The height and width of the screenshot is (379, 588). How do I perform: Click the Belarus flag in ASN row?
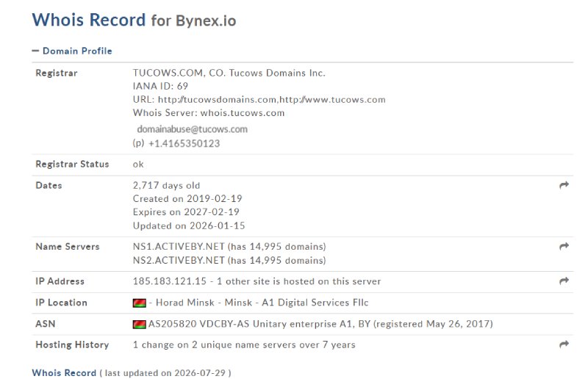coord(139,324)
